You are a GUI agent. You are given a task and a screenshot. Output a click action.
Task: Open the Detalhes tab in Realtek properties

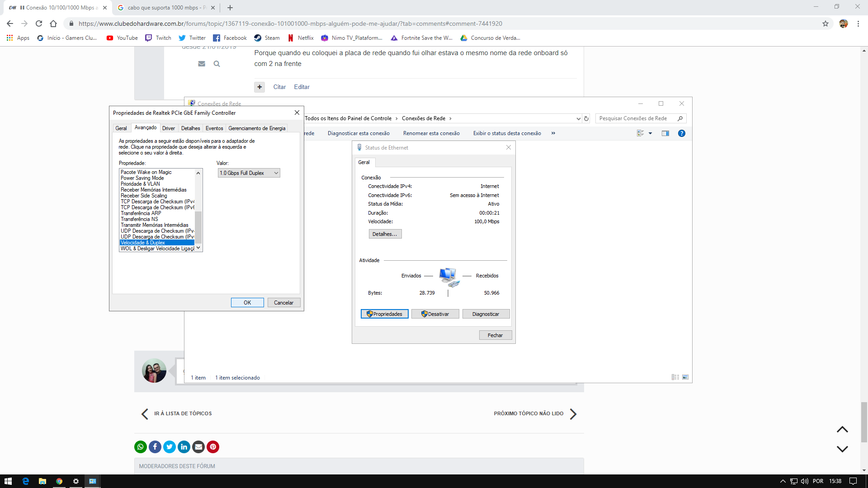pos(191,128)
